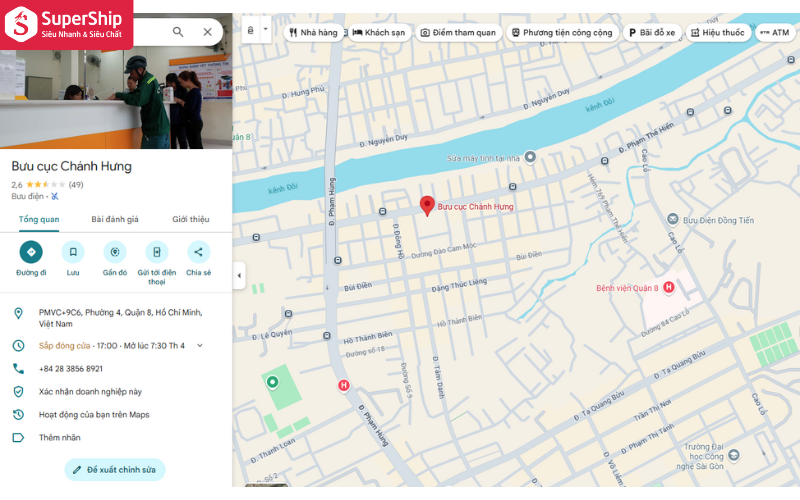Click the address PMVC+9C6, Phường 4, Quận 8
Image resolution: width=800 pixels, height=500 pixels.
[120, 318]
